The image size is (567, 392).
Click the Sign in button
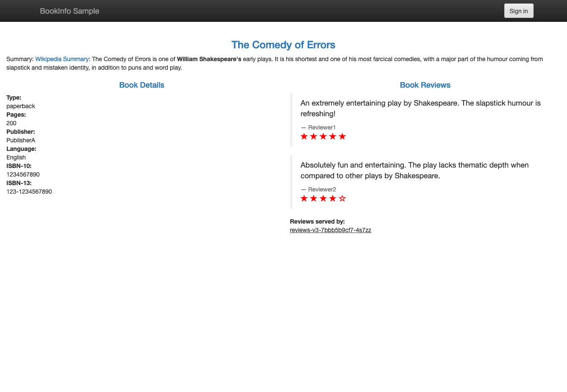(519, 11)
